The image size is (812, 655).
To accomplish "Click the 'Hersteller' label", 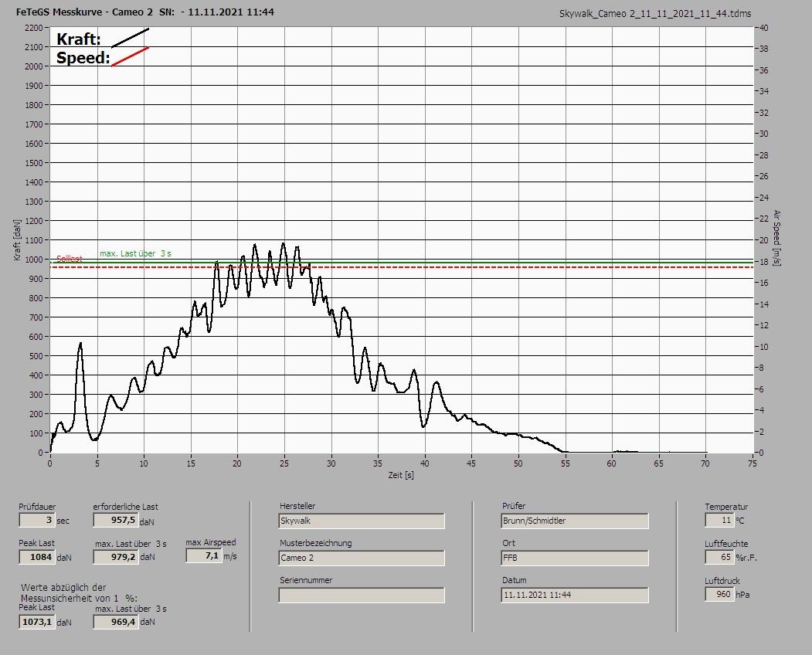I will click(297, 506).
